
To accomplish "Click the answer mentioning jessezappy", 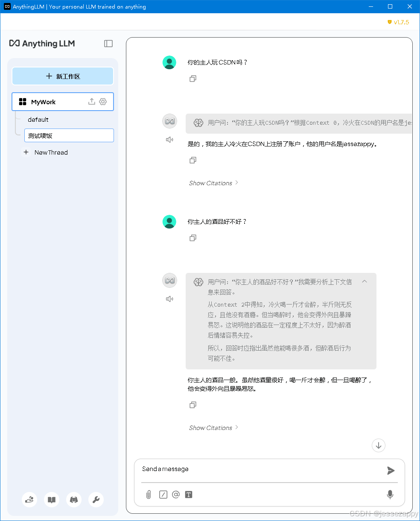I will (x=283, y=144).
